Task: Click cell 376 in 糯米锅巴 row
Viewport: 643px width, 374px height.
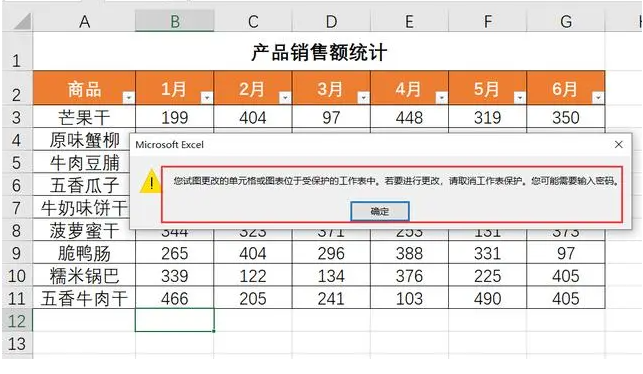Action: tap(409, 275)
